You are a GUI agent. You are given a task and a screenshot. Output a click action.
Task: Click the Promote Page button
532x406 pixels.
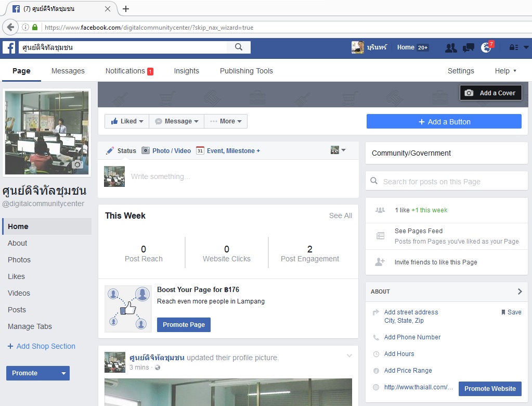[184, 325]
